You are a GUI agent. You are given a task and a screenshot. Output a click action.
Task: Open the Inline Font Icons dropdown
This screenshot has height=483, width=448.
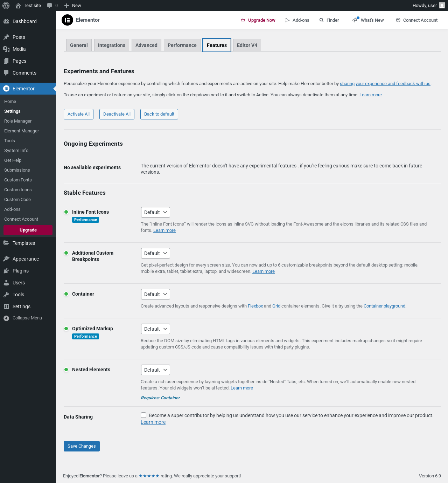[x=155, y=212]
